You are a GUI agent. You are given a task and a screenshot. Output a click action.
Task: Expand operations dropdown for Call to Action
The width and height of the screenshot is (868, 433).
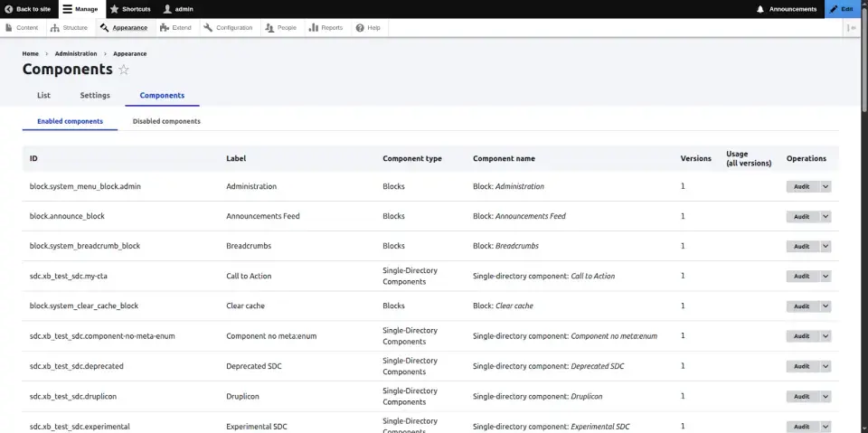point(826,277)
